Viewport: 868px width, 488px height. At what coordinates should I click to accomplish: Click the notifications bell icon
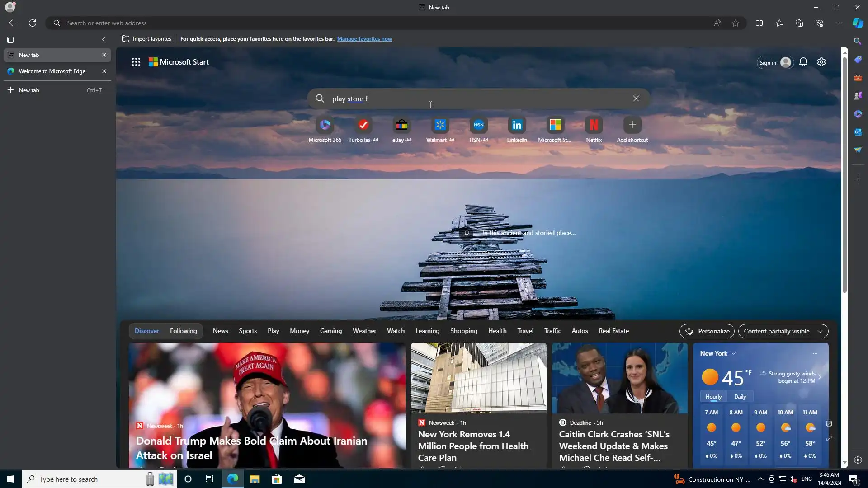pyautogui.click(x=803, y=62)
